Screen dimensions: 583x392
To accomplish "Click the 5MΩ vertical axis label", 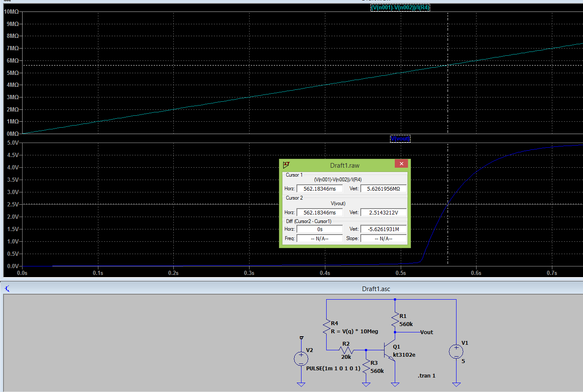I will click(x=13, y=73).
